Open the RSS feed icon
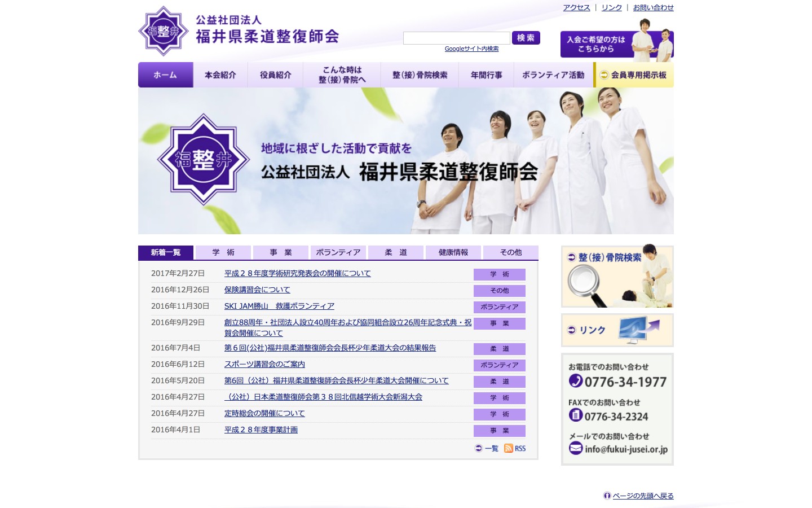 click(509, 448)
